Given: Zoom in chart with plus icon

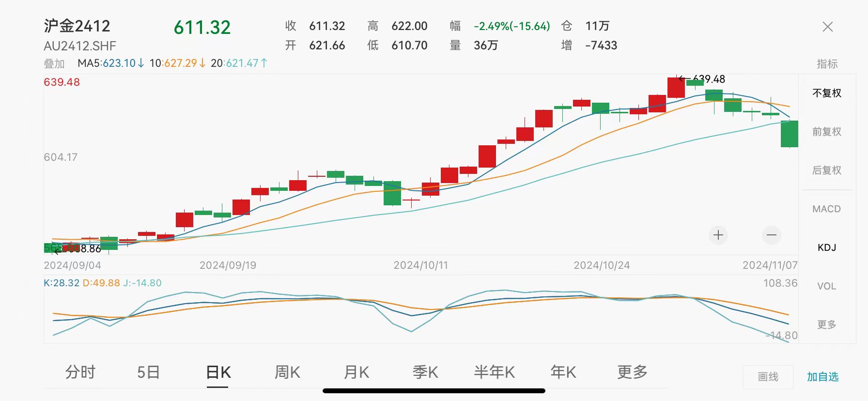Looking at the screenshot, I should click(x=718, y=235).
